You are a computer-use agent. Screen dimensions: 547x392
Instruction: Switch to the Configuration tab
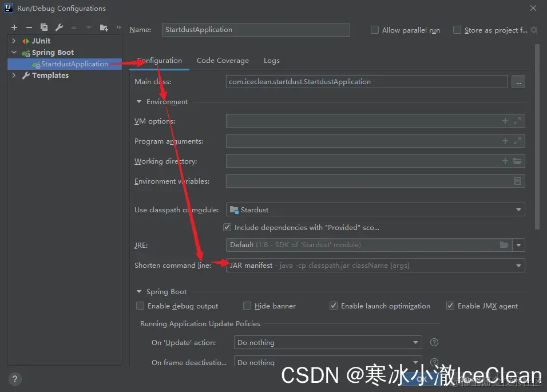[160, 61]
